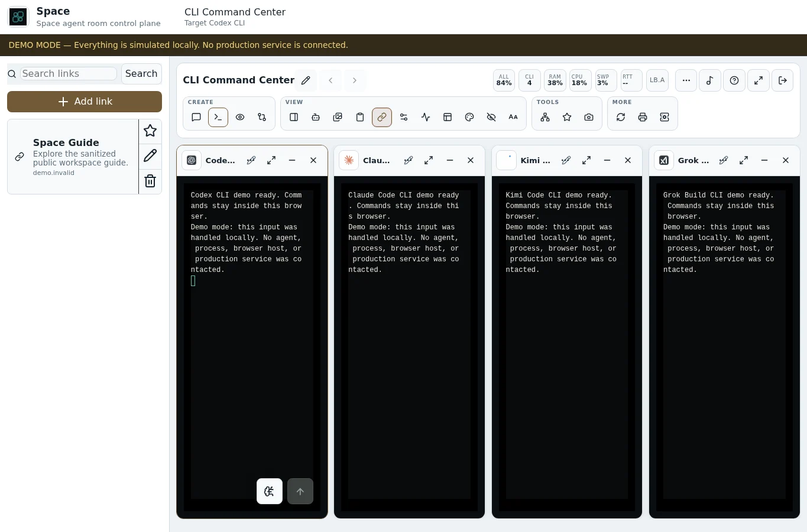Toggle the Kimi panel link-pen icon
The width and height of the screenshot is (807, 532).
(566, 160)
